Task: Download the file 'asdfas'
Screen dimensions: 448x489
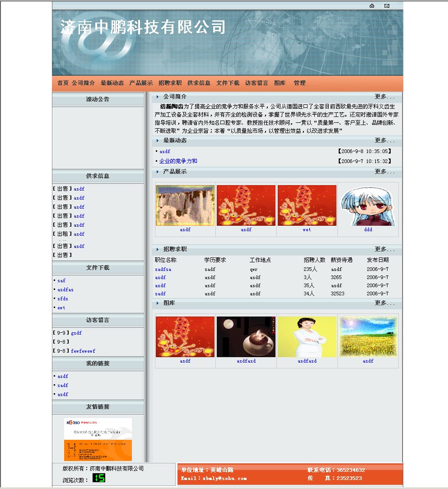Action: click(65, 290)
